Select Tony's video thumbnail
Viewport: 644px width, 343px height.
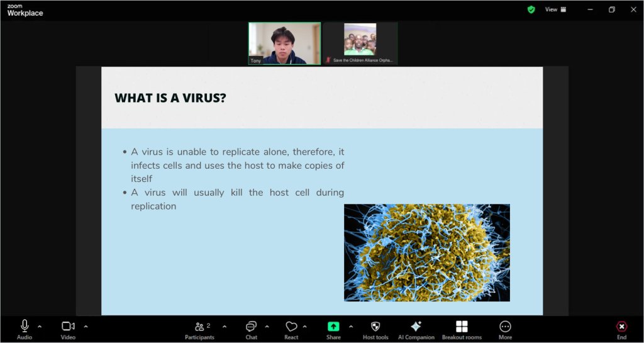284,43
